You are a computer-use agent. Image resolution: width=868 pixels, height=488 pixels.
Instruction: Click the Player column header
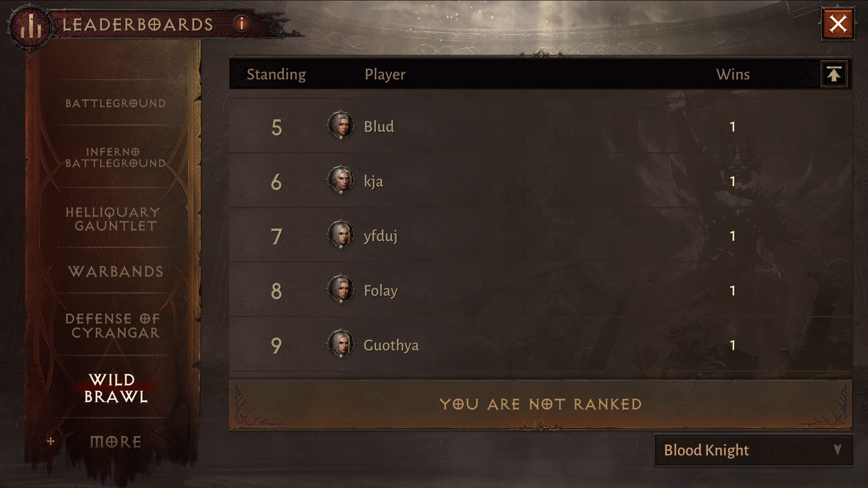pos(385,74)
